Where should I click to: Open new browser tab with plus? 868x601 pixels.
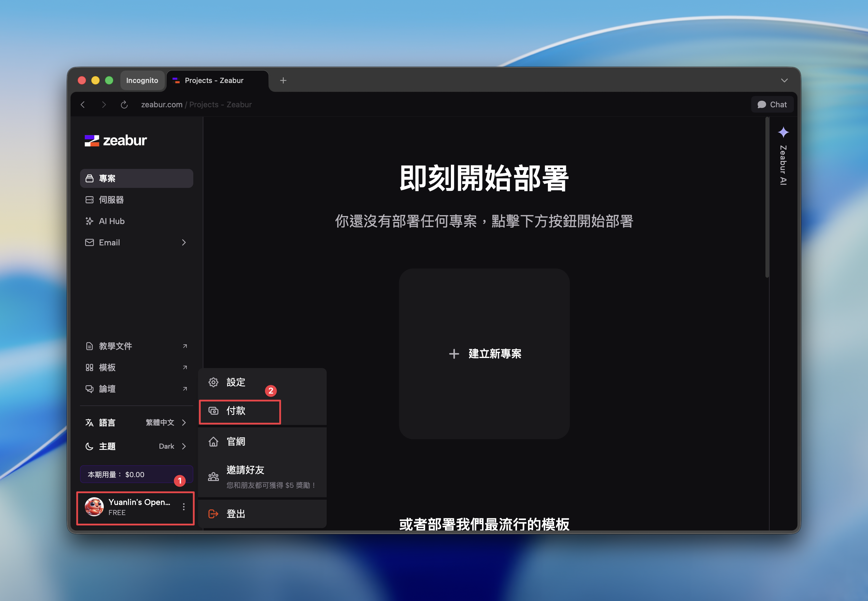(283, 81)
